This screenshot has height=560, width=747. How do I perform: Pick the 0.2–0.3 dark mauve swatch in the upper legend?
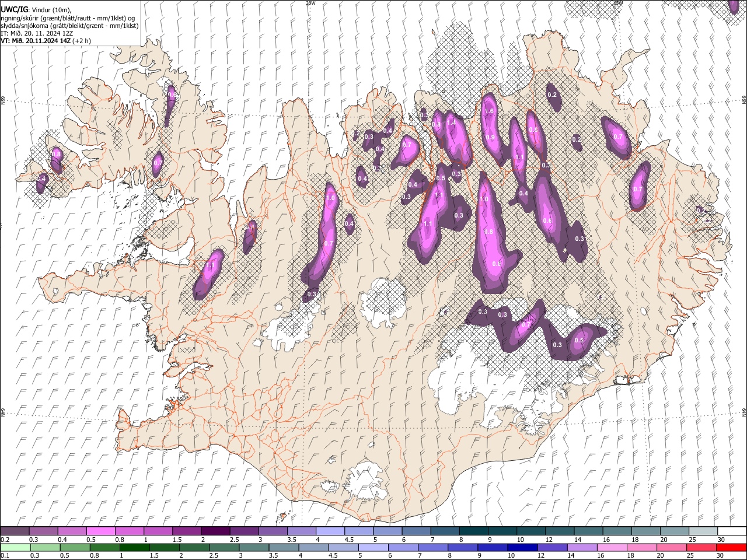pos(15,531)
